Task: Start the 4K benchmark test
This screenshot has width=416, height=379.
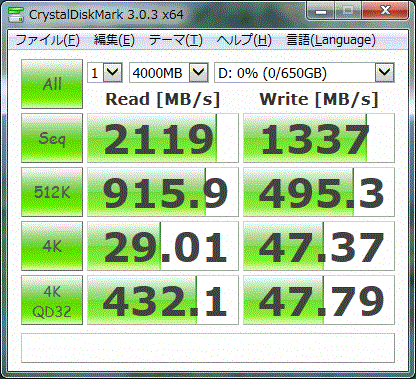Action: click(x=52, y=246)
